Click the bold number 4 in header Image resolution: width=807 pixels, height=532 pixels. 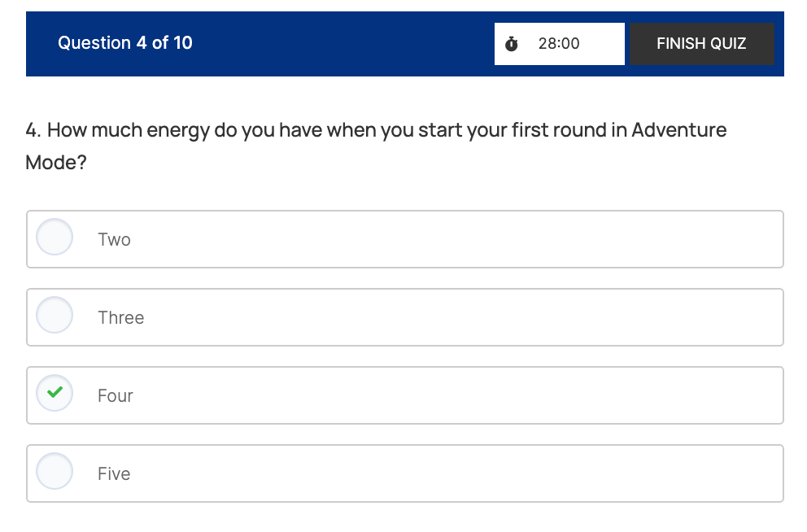pos(141,43)
